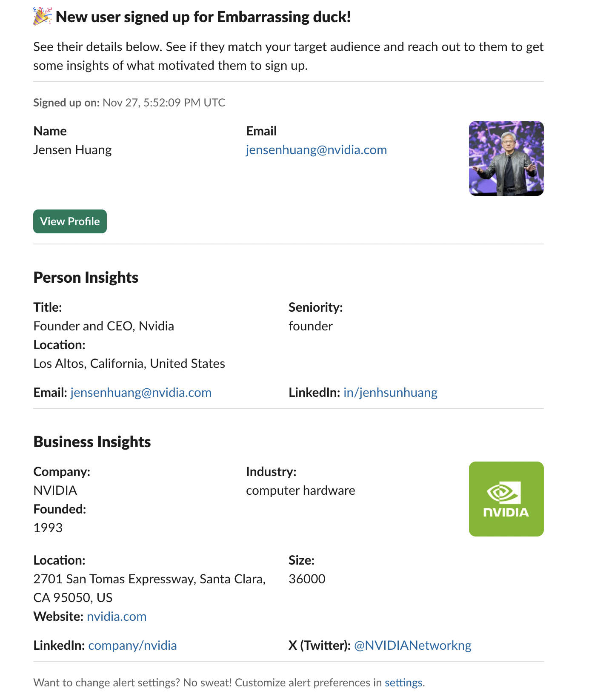Open the @NVIDIANetworkng Twitter link
The height and width of the screenshot is (700, 606).
tap(412, 645)
